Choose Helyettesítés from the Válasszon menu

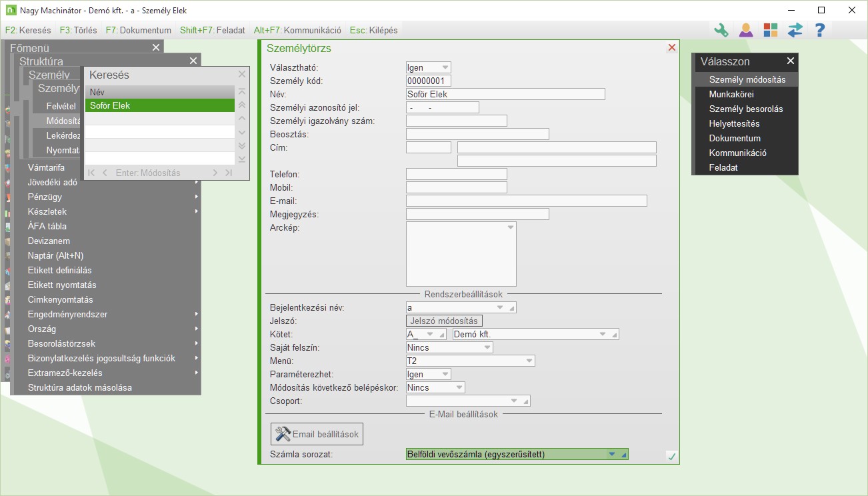(734, 124)
